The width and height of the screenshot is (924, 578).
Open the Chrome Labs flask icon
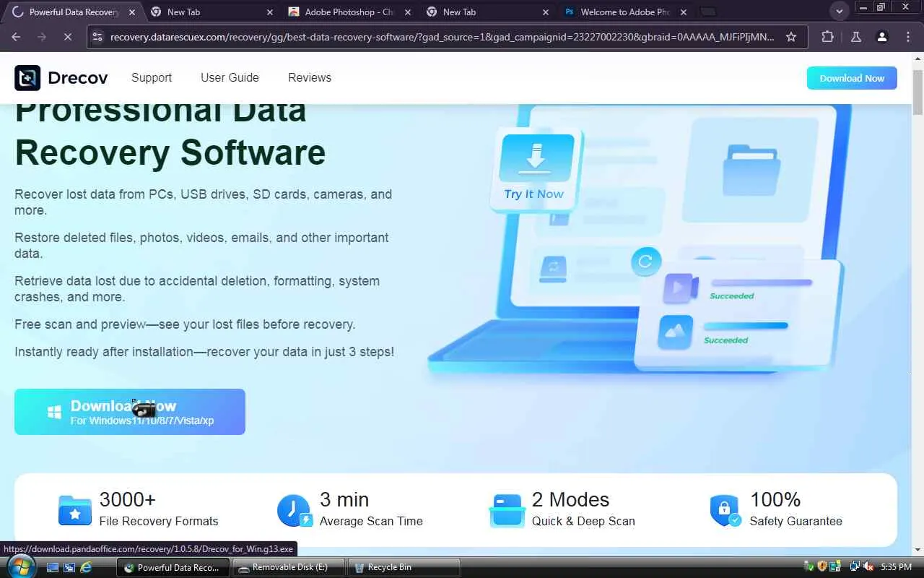tap(856, 37)
